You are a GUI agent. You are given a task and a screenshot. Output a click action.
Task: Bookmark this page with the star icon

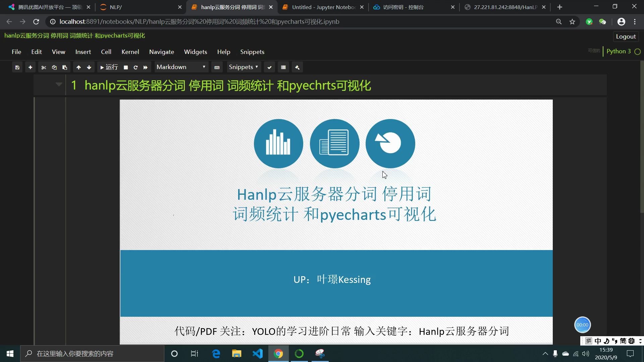572,22
